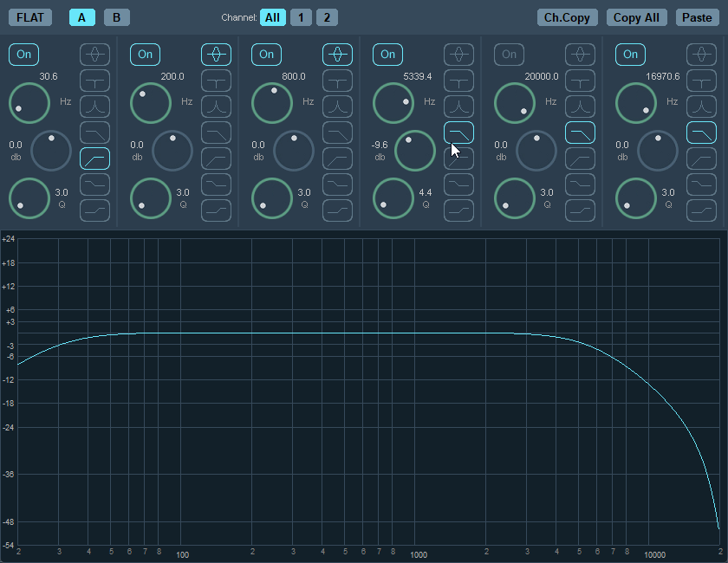Select the band-pass peak icon in the 800.0 Hz band
728x563 pixels.
(x=337, y=107)
